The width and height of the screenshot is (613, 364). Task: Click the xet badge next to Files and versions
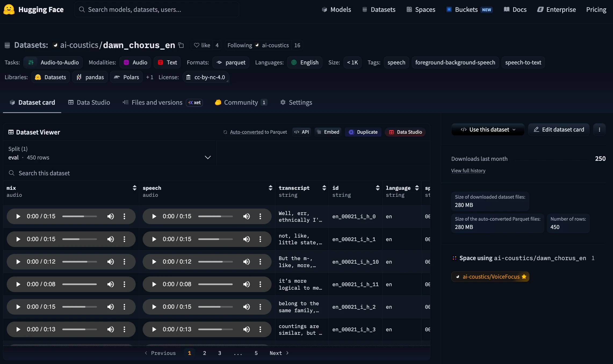point(194,103)
